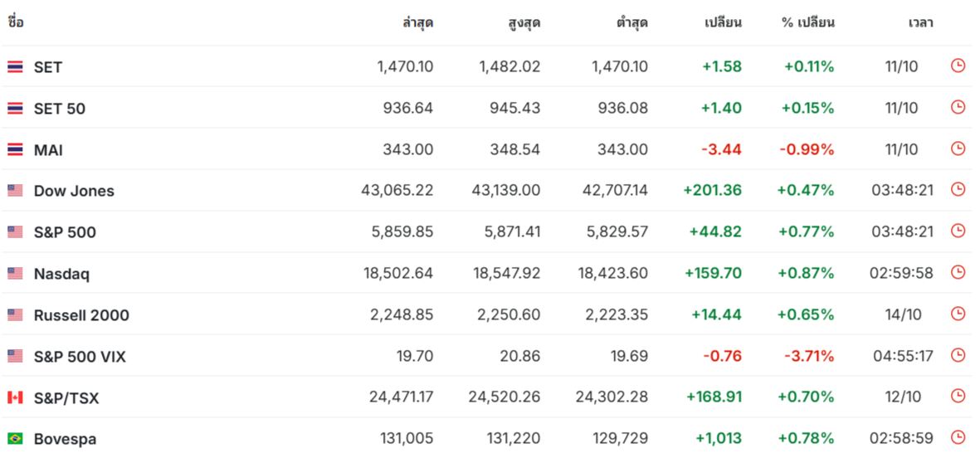The height and width of the screenshot is (458, 980).
Task: Sort by the เวลา column header
Action: point(920,23)
